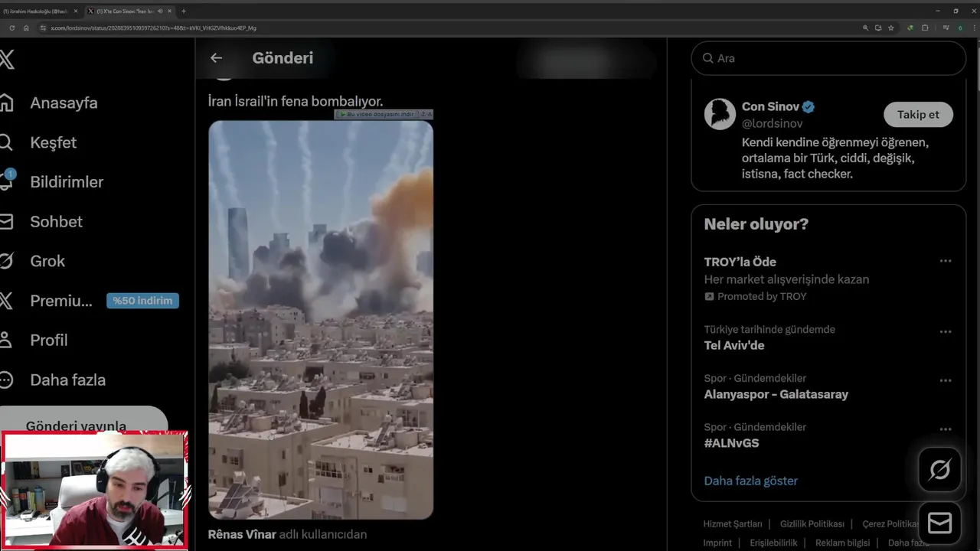The height and width of the screenshot is (551, 980).
Task: Open options for Alanyaspor - Galatasaray trend
Action: click(946, 380)
